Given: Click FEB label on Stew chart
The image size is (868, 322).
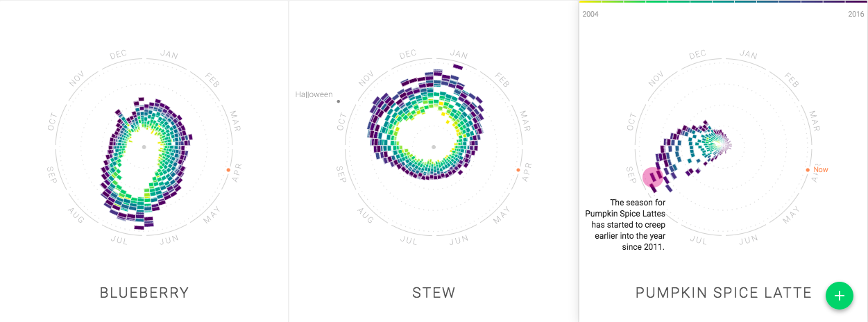Looking at the screenshot, I should click(501, 80).
